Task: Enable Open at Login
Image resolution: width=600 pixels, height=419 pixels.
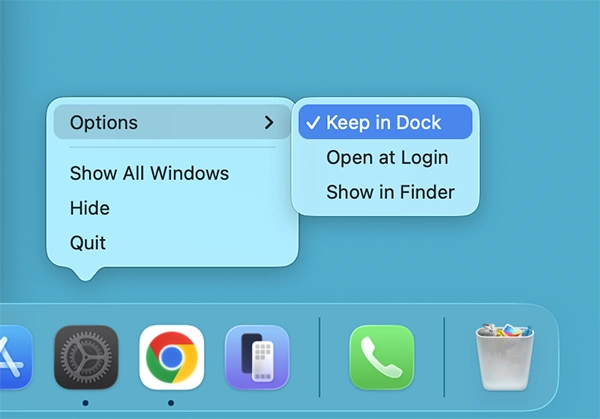Action: coord(385,157)
